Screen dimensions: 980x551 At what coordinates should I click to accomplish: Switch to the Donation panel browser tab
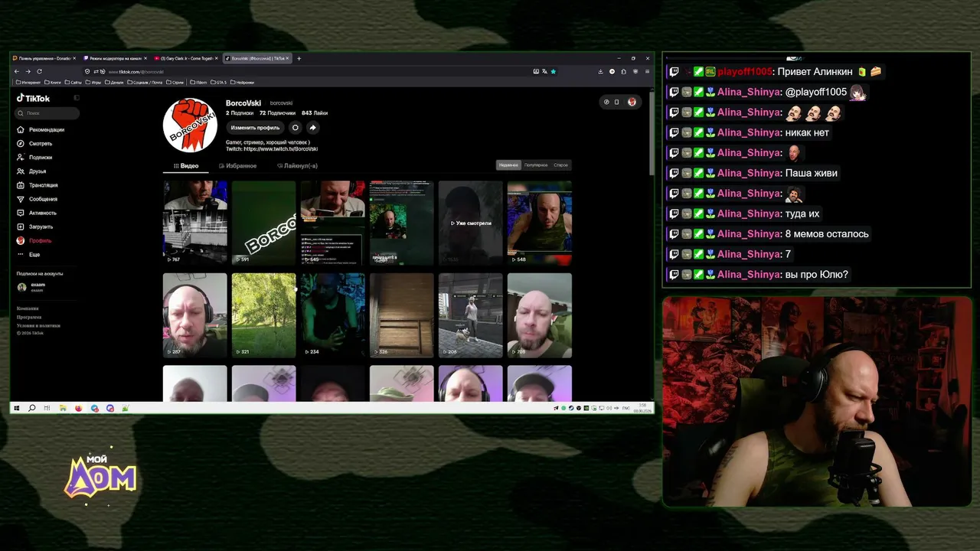tap(44, 58)
